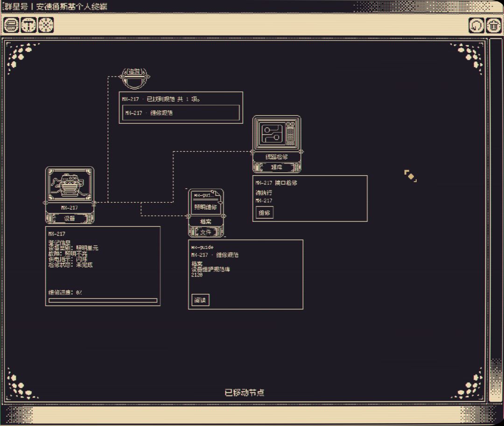Click the 维修 button in the program panel

click(265, 213)
